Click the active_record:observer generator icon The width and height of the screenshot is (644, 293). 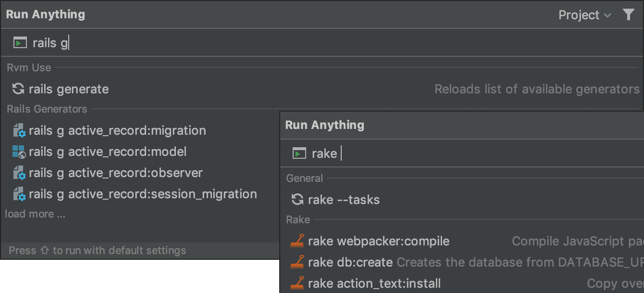click(x=19, y=173)
